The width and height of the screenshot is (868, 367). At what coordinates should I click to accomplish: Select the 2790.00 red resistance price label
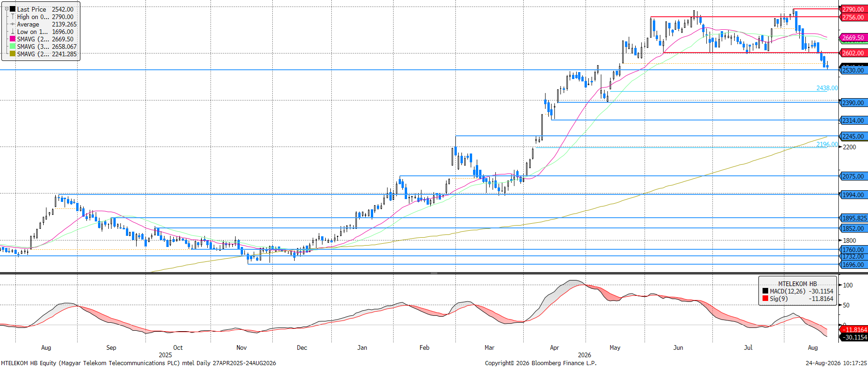coord(853,9)
